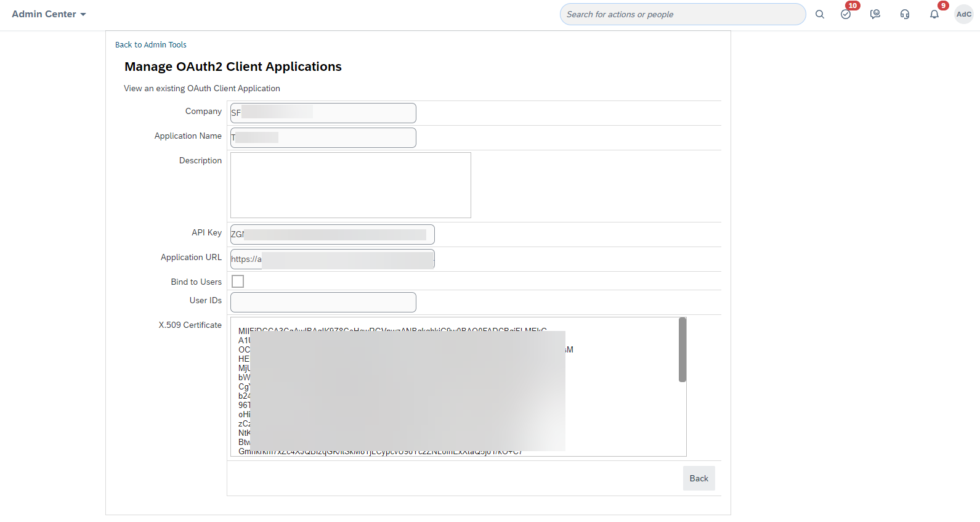Click the search magnifier icon
Image resolution: width=980 pixels, height=522 pixels.
point(820,14)
